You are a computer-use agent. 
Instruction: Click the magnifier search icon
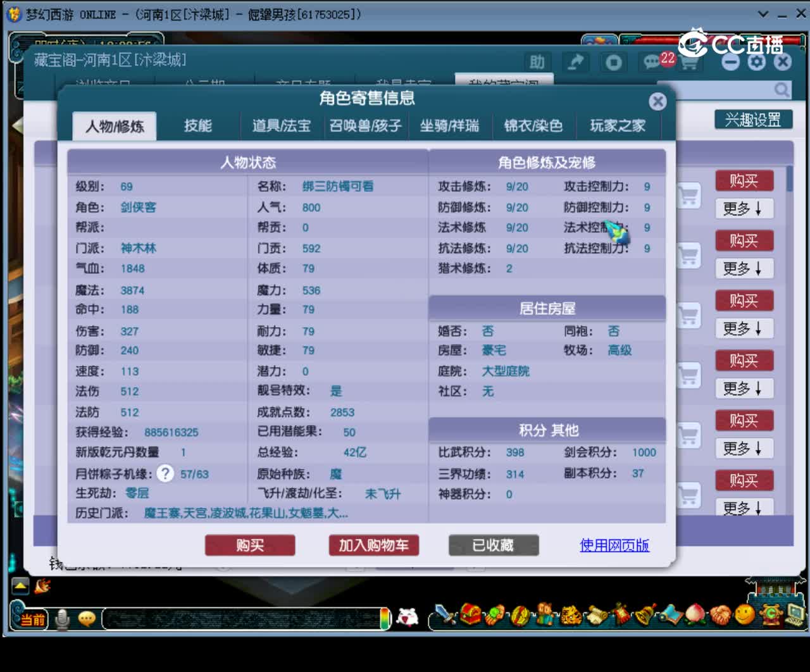point(782,90)
